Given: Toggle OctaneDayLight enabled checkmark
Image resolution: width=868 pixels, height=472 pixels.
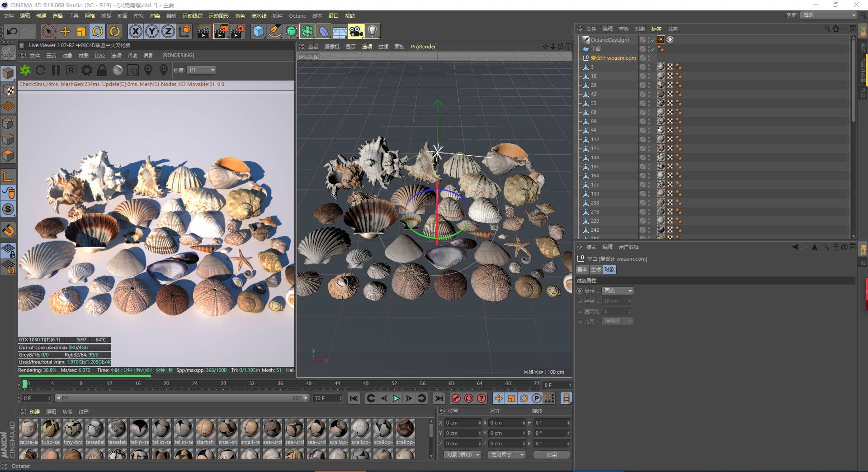Looking at the screenshot, I should click(x=653, y=40).
